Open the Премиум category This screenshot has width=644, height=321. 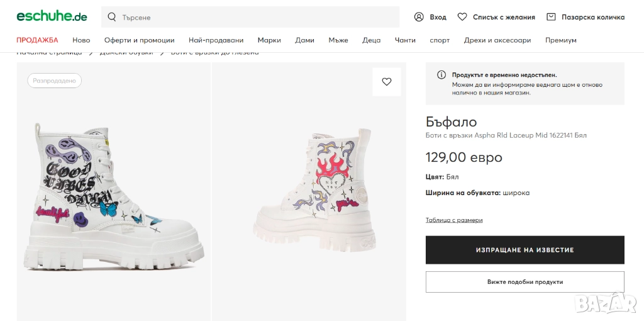point(561,40)
